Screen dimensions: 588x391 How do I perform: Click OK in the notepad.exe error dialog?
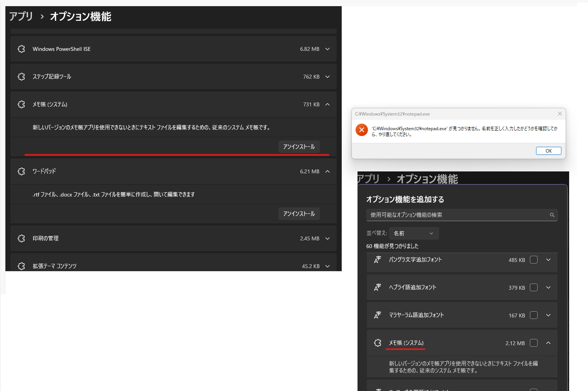tap(549, 151)
